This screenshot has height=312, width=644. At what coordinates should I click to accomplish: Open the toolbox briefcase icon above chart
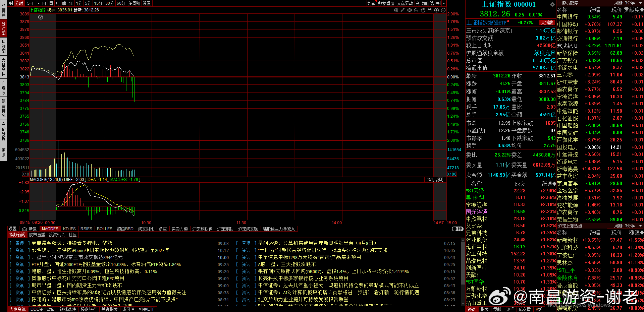[x=416, y=10]
